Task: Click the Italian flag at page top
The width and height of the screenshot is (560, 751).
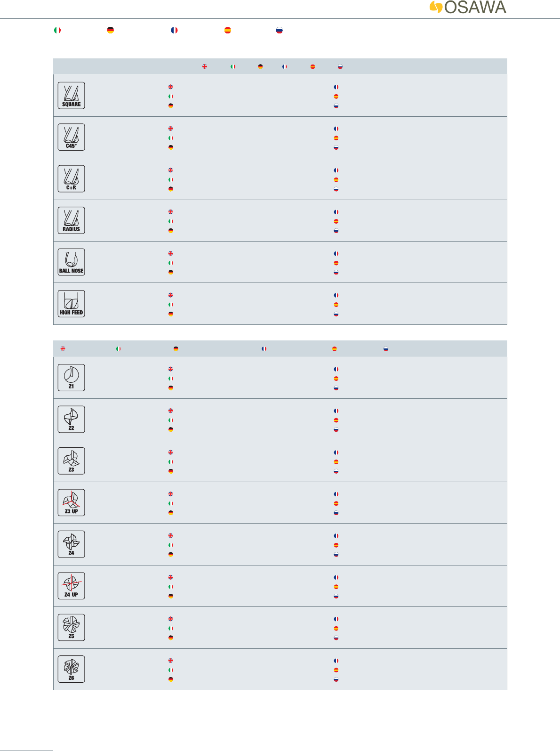Action: click(57, 30)
